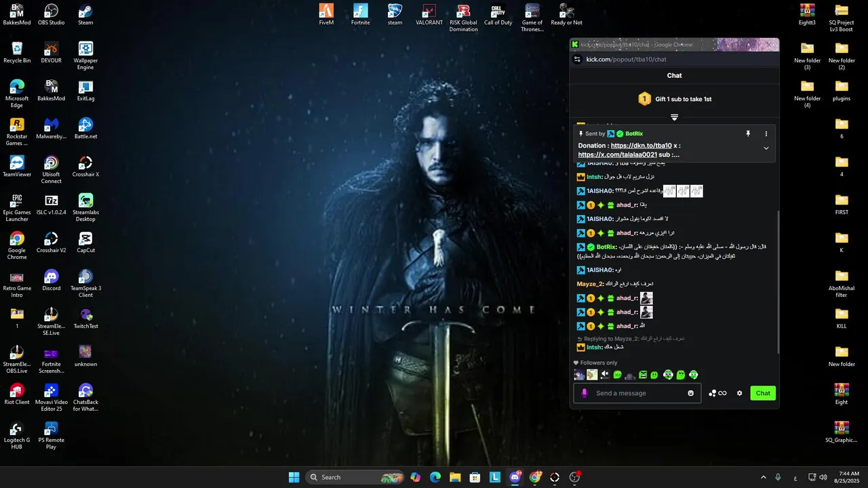868x488 pixels.
Task: Click the BotRix username in pinned message
Action: [634, 134]
